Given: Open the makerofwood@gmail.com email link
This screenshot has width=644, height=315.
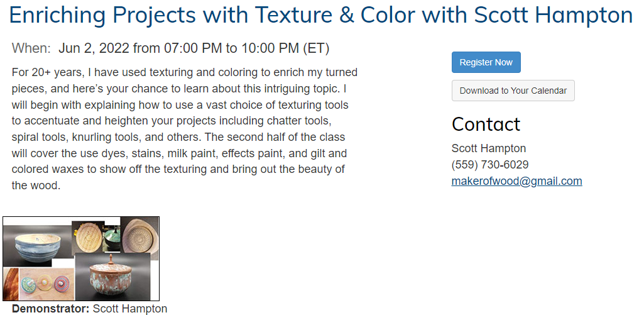Looking at the screenshot, I should pyautogui.click(x=516, y=181).
